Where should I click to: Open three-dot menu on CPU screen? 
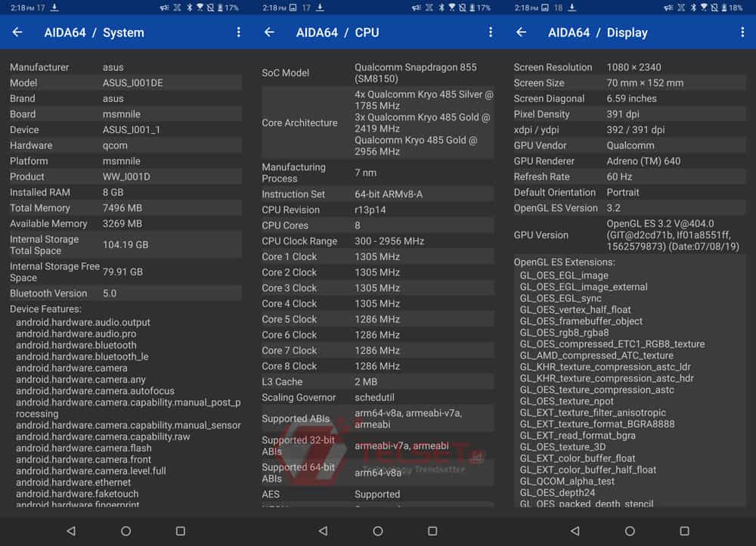[x=490, y=33]
